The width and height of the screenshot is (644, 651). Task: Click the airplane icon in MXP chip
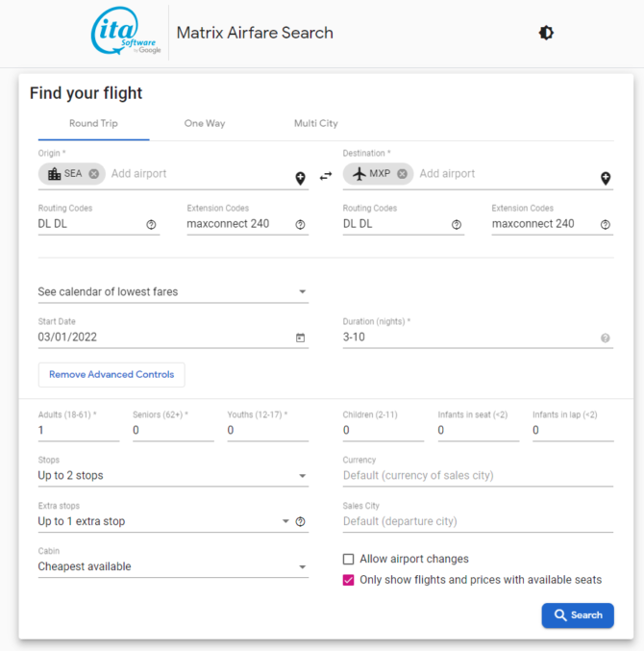click(359, 173)
